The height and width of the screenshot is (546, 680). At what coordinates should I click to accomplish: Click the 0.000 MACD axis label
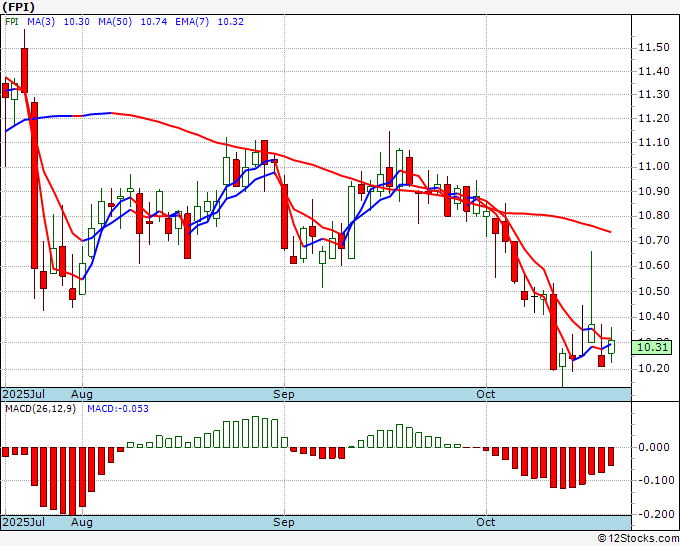point(656,447)
